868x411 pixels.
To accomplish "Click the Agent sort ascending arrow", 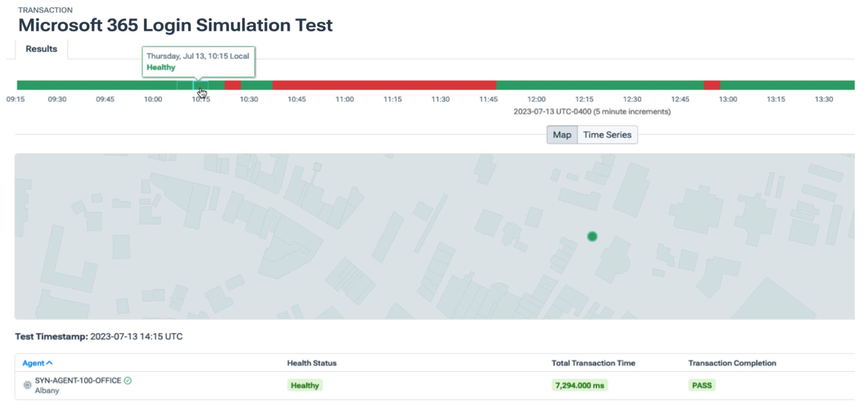I will click(x=50, y=363).
